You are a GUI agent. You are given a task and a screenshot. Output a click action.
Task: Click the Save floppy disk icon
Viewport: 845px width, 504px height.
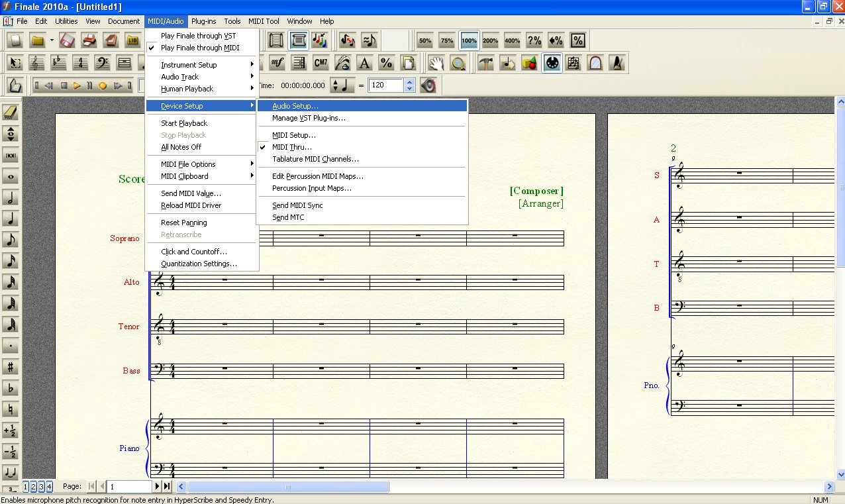coord(67,41)
